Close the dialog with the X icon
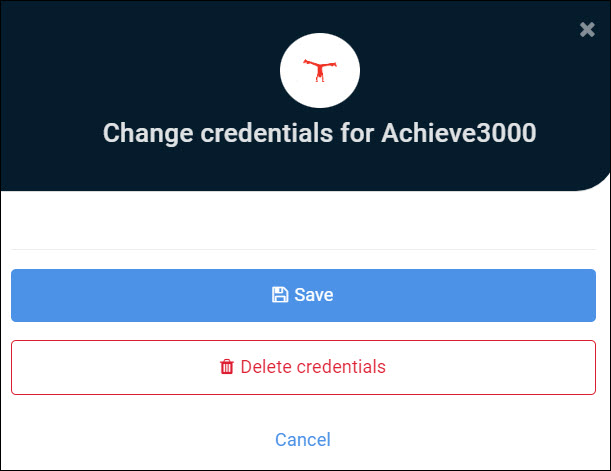The image size is (611, 471). 587,30
